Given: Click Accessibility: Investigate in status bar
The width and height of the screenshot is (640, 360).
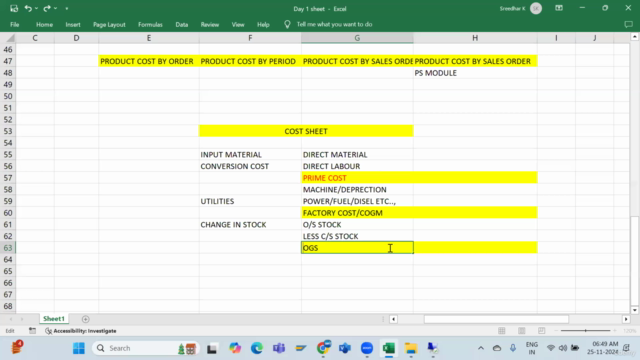Looking at the screenshot, I should [x=81, y=331].
